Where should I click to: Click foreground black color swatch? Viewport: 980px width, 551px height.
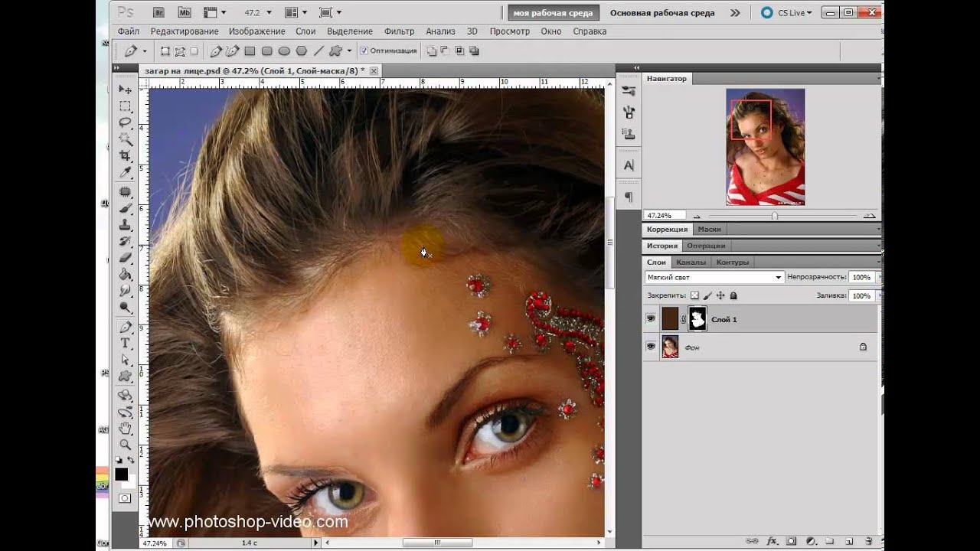(x=121, y=474)
